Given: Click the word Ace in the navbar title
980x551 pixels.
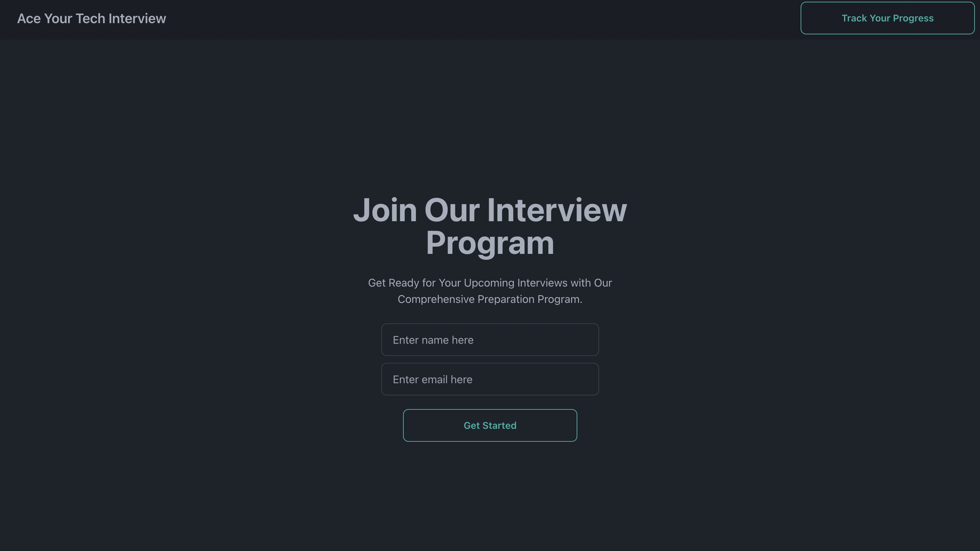Looking at the screenshot, I should 29,18.
